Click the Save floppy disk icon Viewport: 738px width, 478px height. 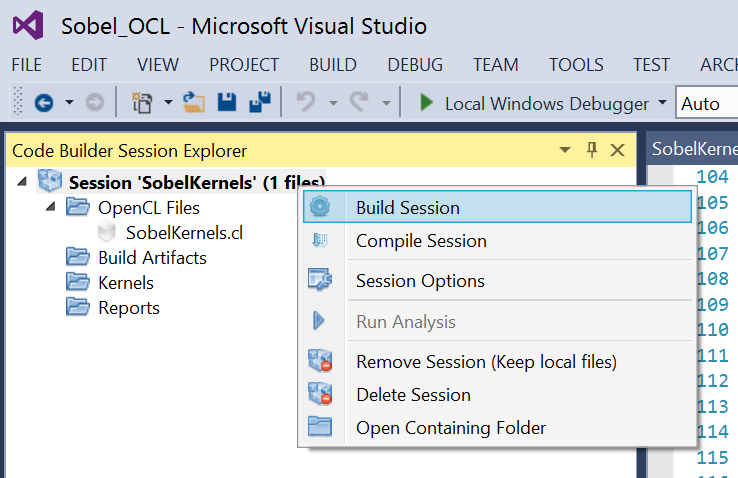(x=227, y=102)
